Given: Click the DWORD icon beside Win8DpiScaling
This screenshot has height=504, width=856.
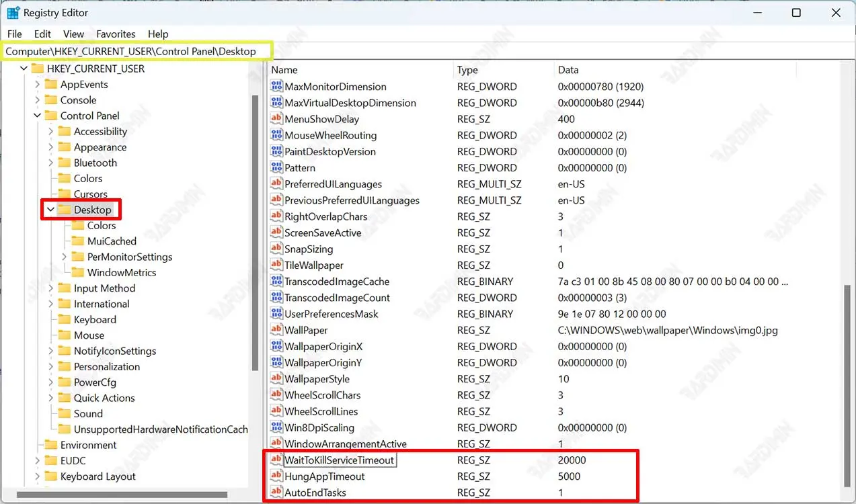Looking at the screenshot, I should coord(276,428).
